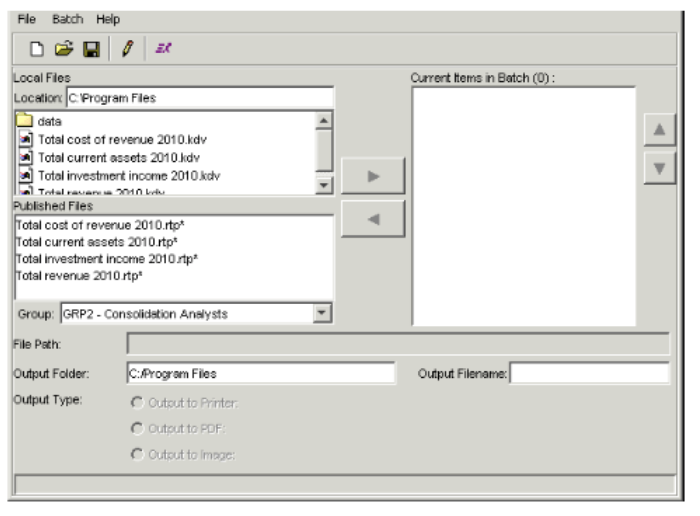This screenshot has width=700, height=516.
Task: Select Output to Printer radio button
Action: click(135, 404)
